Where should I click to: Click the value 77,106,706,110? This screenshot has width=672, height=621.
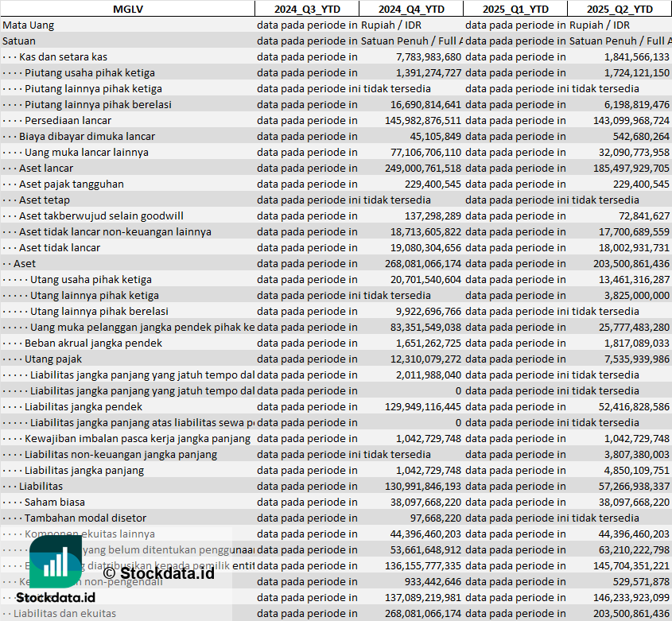coord(425,152)
